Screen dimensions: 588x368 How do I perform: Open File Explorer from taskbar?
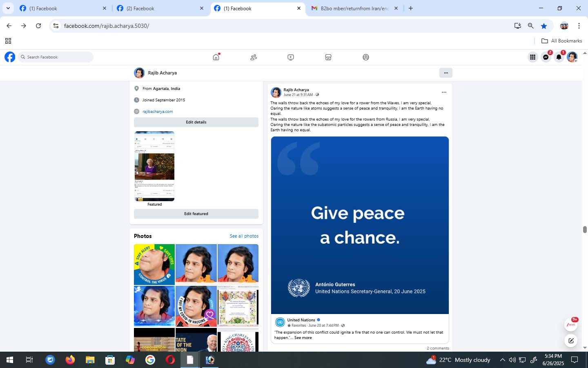pyautogui.click(x=90, y=360)
